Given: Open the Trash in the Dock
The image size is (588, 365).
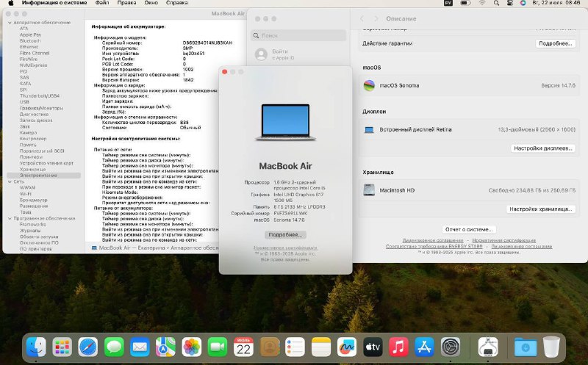Looking at the screenshot, I should coord(551,347).
